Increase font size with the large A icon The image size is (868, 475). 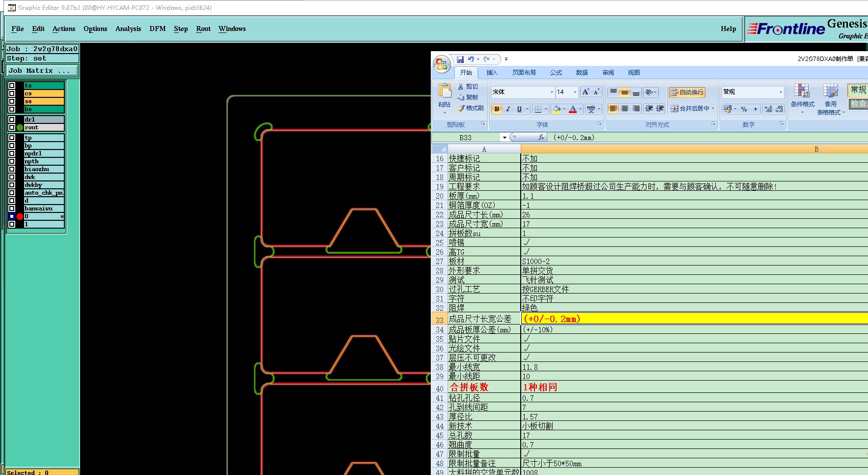pos(586,92)
